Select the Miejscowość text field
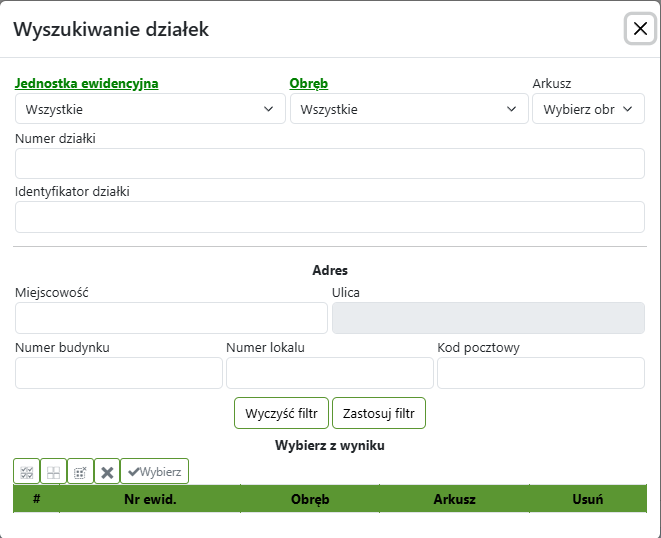The image size is (661, 538). point(171,318)
